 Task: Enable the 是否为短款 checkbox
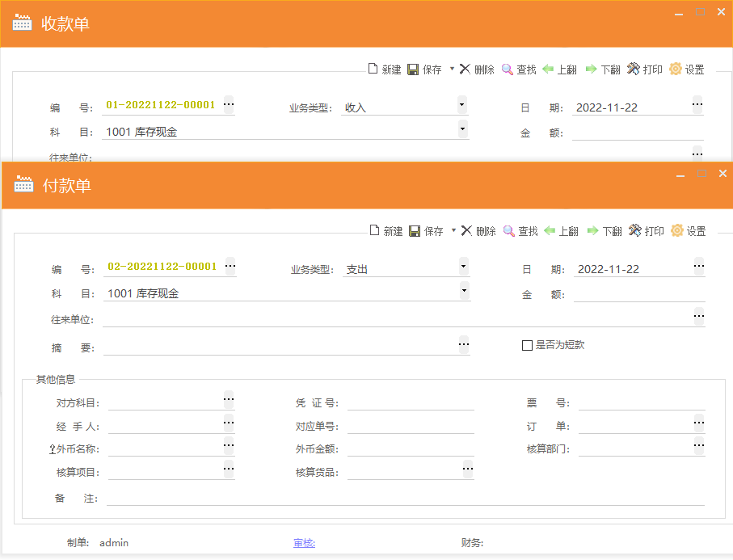pyautogui.click(x=527, y=345)
